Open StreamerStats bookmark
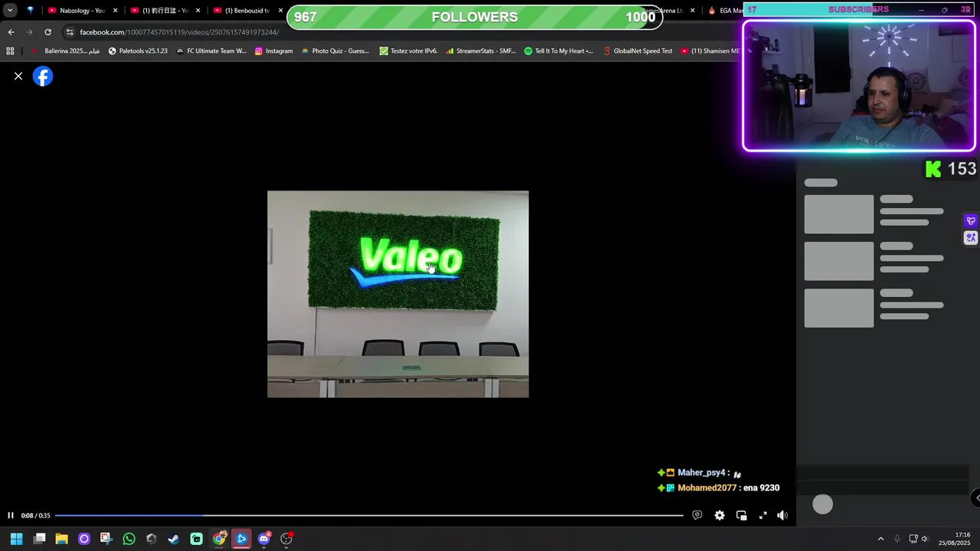980x551 pixels. pos(480,51)
